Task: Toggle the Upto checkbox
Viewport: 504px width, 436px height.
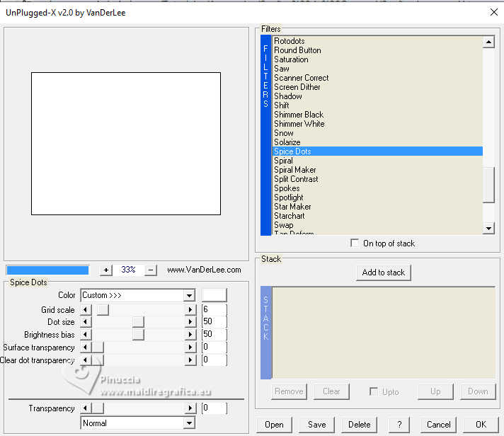Action: 374,391
